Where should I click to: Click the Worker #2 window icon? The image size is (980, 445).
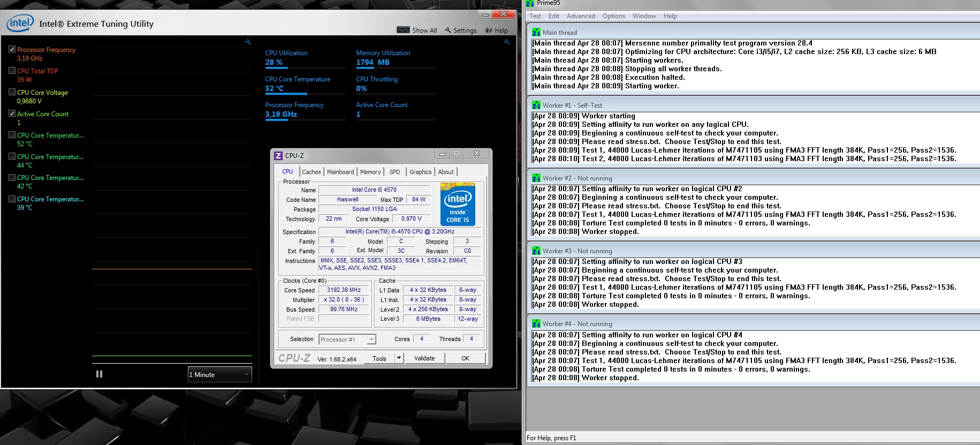click(x=536, y=178)
